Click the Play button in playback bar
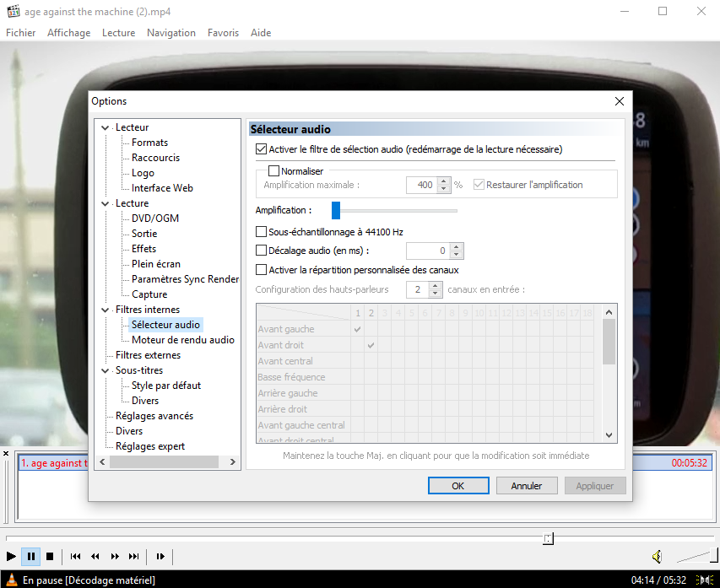720x588 pixels. pyautogui.click(x=11, y=557)
